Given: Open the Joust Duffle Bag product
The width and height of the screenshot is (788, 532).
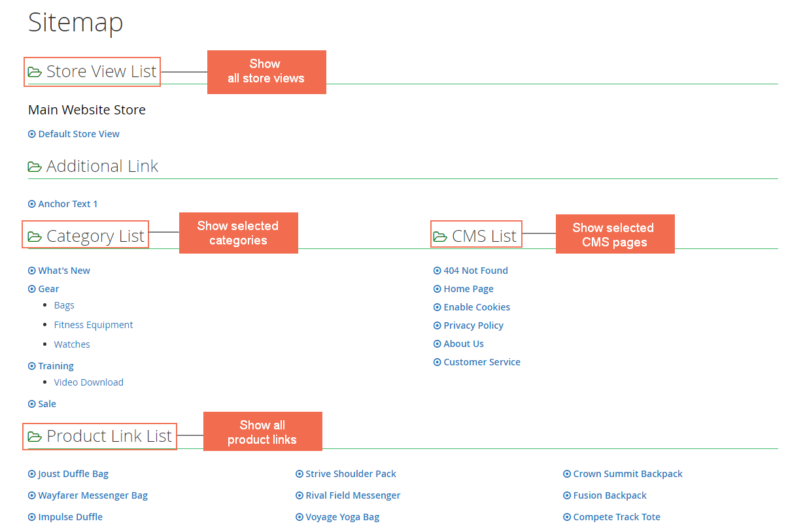Looking at the screenshot, I should pyautogui.click(x=73, y=474).
